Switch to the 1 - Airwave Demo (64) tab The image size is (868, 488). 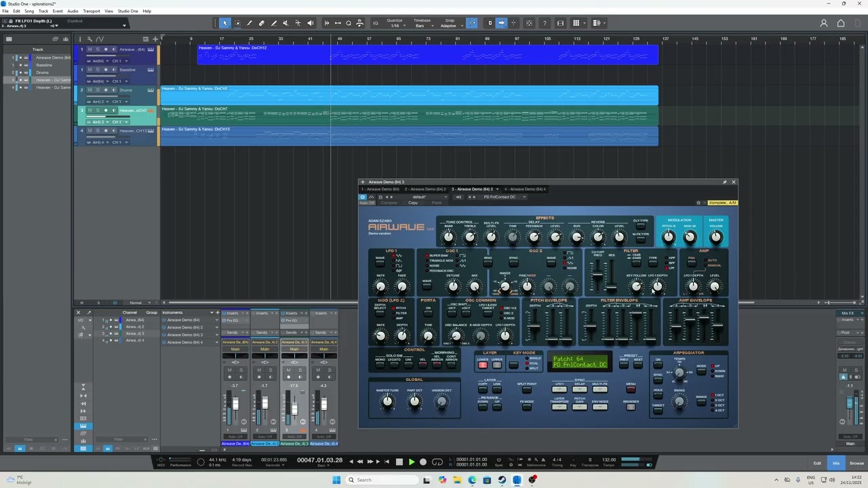(x=381, y=189)
